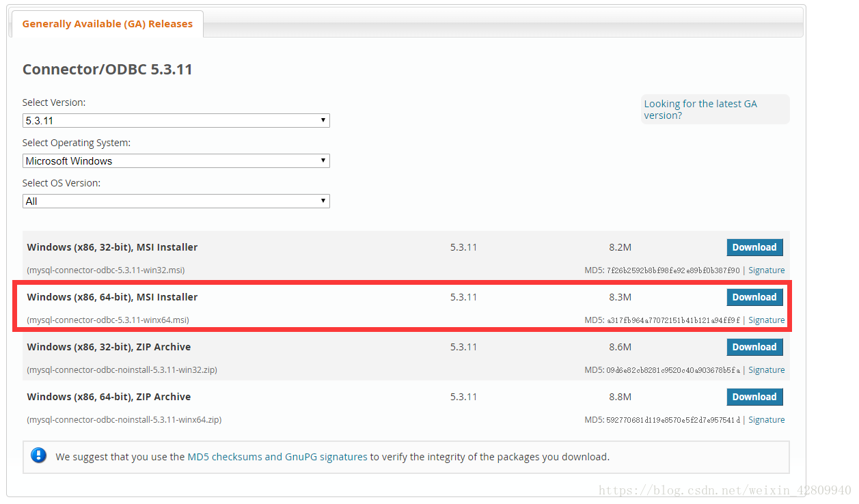Download the Windows 64-bit ZIP Archive
Image resolution: width=859 pixels, height=504 pixels.
tap(754, 397)
